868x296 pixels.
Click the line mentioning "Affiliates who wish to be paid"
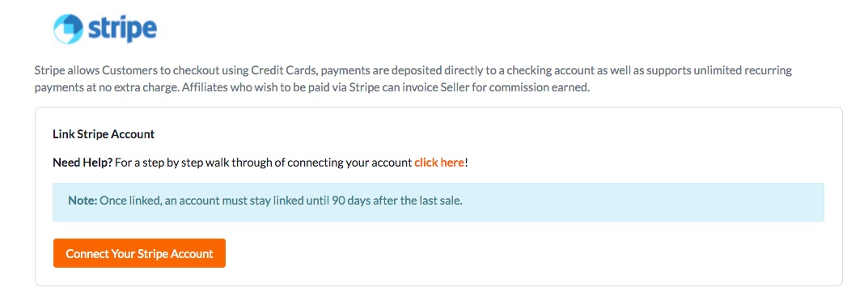click(312, 88)
